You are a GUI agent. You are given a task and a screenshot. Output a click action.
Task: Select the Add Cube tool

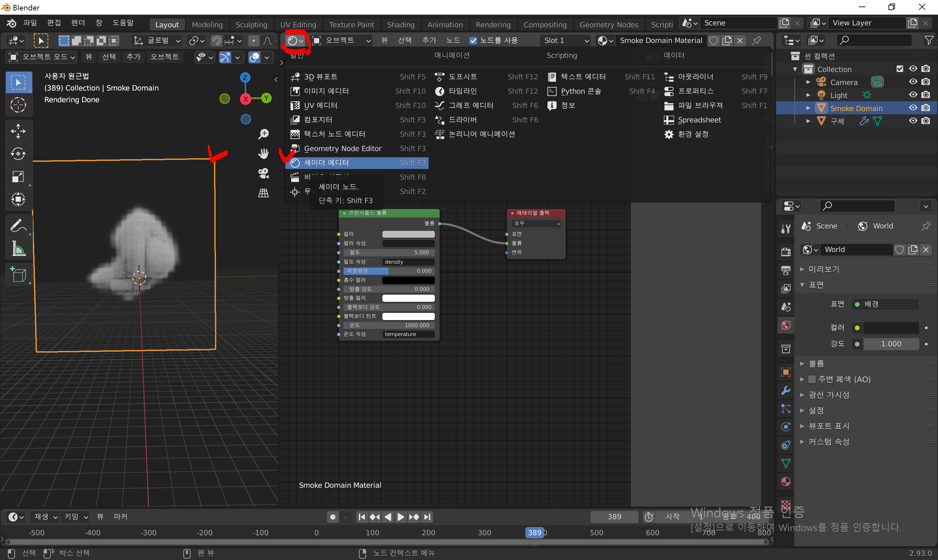coord(19,275)
